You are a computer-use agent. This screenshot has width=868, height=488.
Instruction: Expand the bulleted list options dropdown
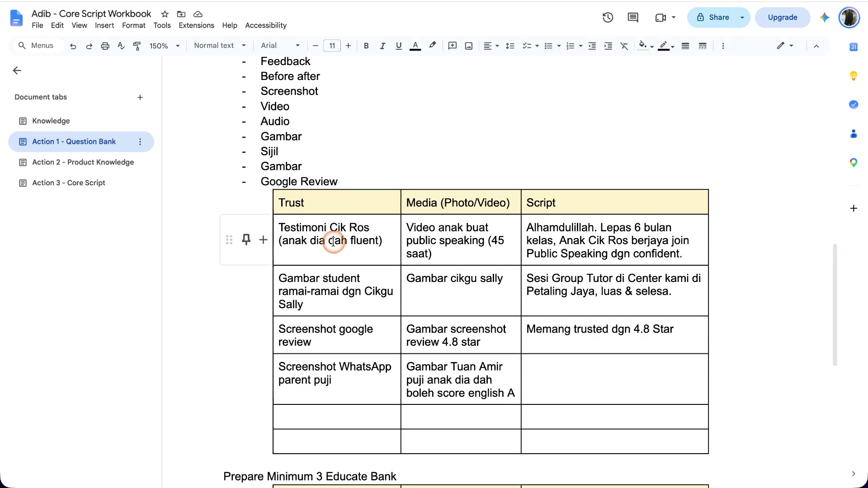pyautogui.click(x=559, y=46)
